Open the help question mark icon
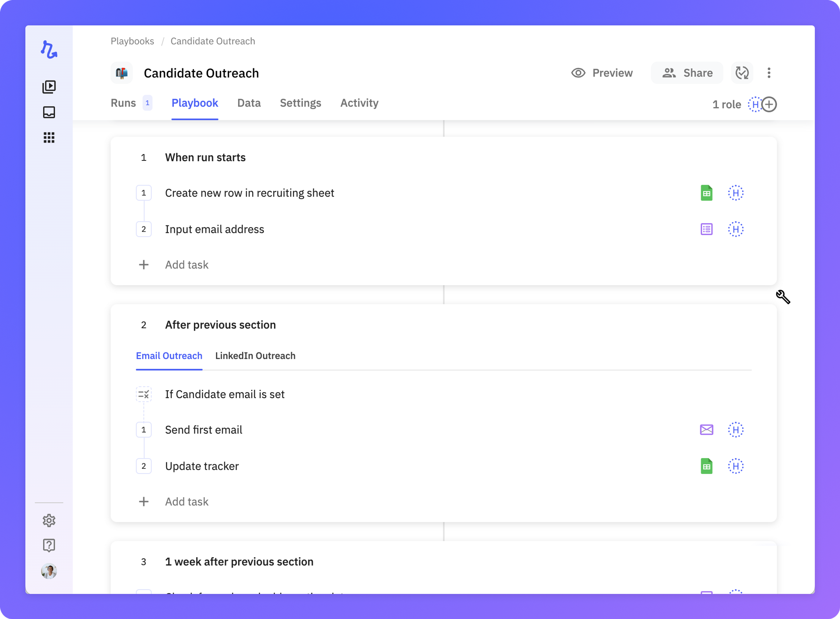The image size is (840, 619). tap(49, 545)
